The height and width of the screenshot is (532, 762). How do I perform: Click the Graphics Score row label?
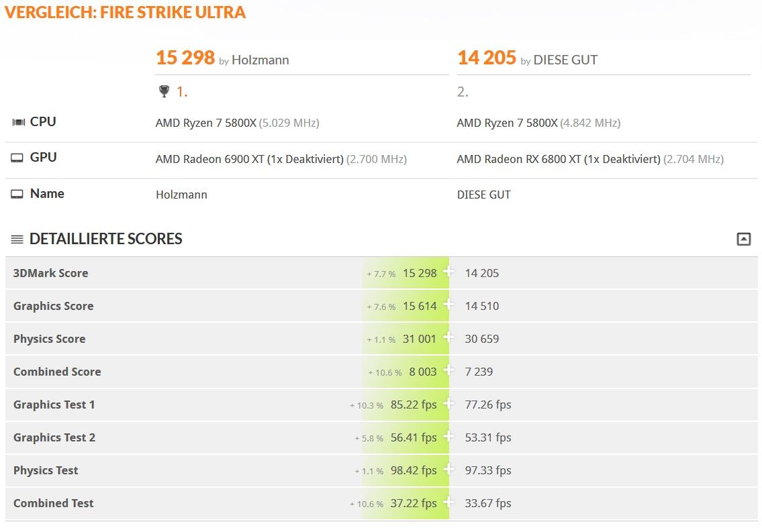[54, 306]
